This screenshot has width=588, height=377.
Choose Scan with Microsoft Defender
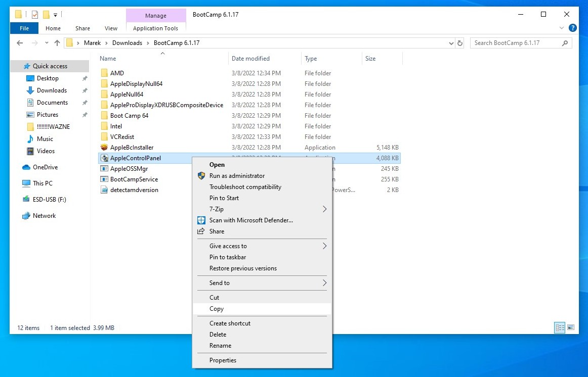[x=262, y=220]
